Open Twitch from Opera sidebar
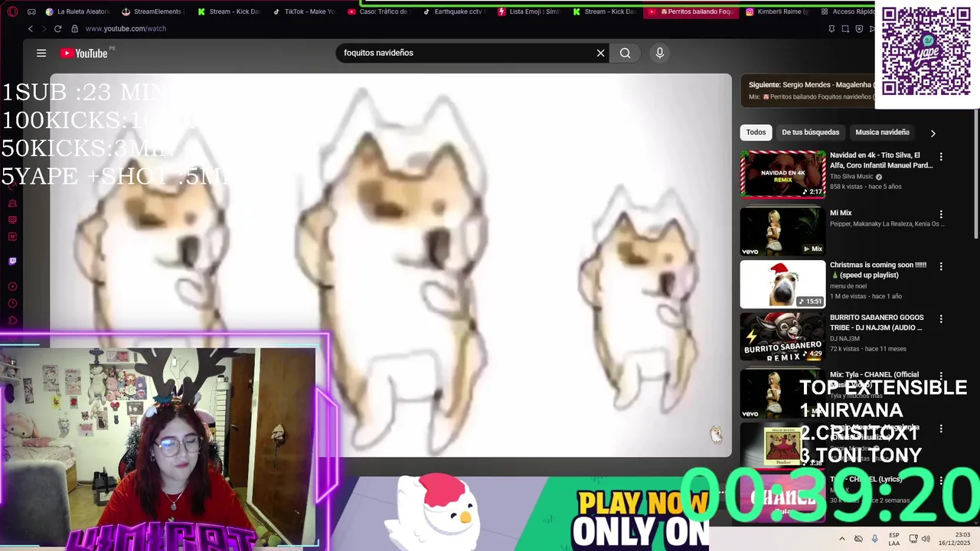The image size is (980, 551). click(x=12, y=261)
